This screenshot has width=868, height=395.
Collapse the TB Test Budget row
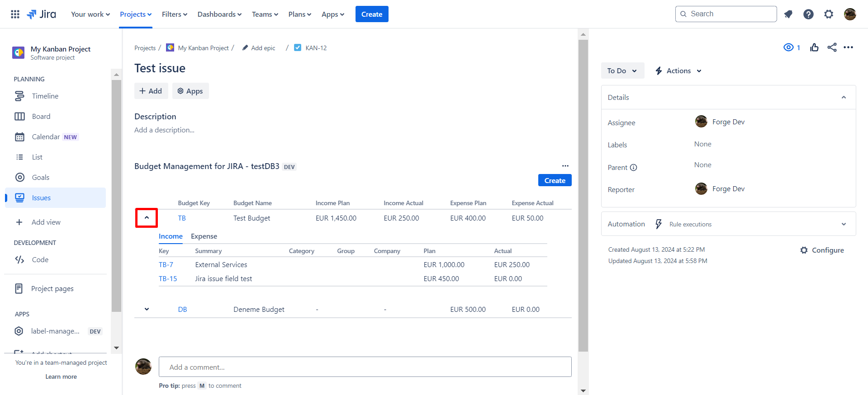147,218
